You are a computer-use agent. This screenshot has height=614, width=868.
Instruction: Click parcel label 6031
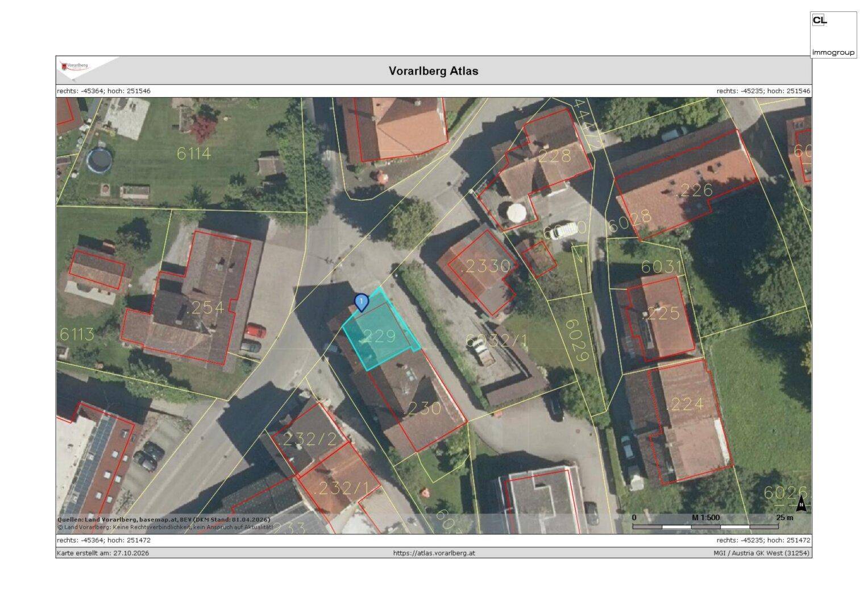[661, 267]
